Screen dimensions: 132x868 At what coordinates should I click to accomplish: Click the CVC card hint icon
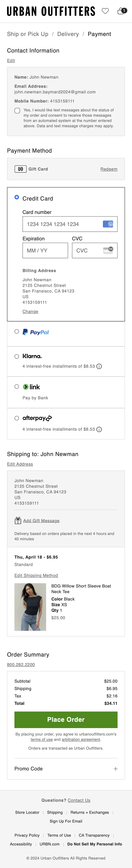click(x=108, y=250)
